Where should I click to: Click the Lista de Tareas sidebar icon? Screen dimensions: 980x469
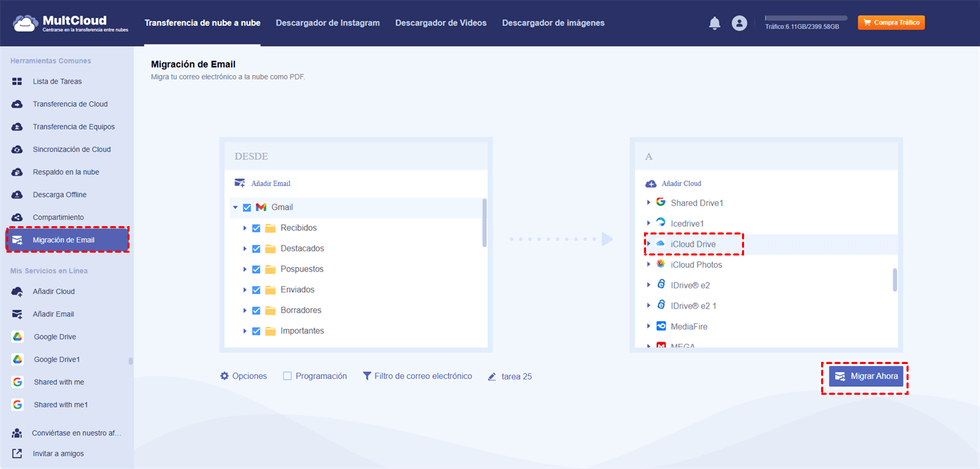pos(17,81)
